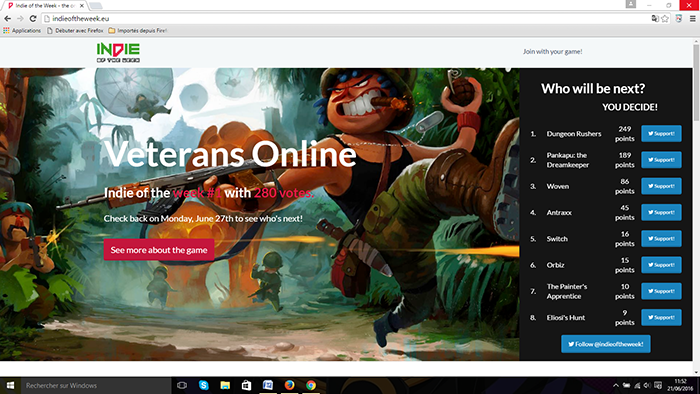
Task: Expand hidden system tray icons chevron
Action: tap(616, 386)
